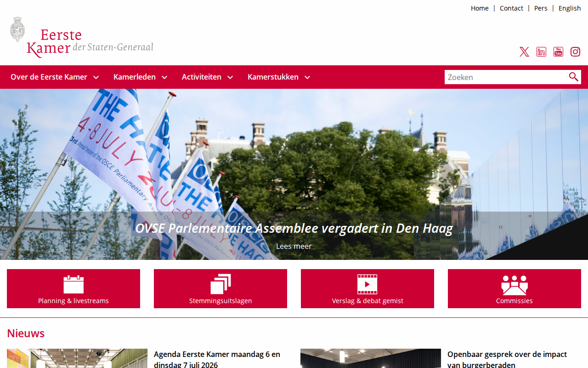Viewport: 588px width, 368px height.
Task: Open the Agenda Eerste Kamer maandag 6 article
Action: [x=217, y=359]
